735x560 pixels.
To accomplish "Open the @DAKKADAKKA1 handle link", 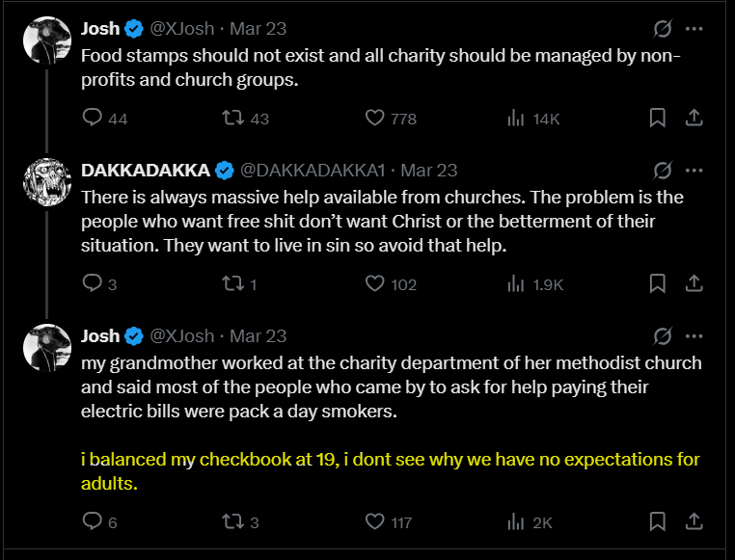I will (x=313, y=171).
